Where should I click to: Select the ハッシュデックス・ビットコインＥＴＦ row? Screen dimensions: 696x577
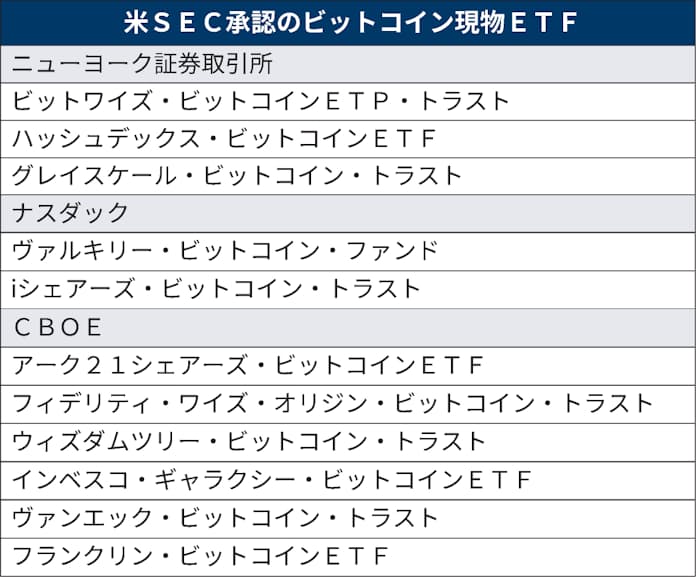[224, 138]
